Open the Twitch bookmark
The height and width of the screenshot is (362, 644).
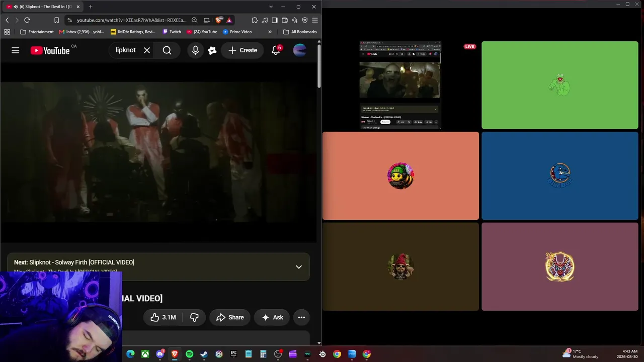[172, 32]
